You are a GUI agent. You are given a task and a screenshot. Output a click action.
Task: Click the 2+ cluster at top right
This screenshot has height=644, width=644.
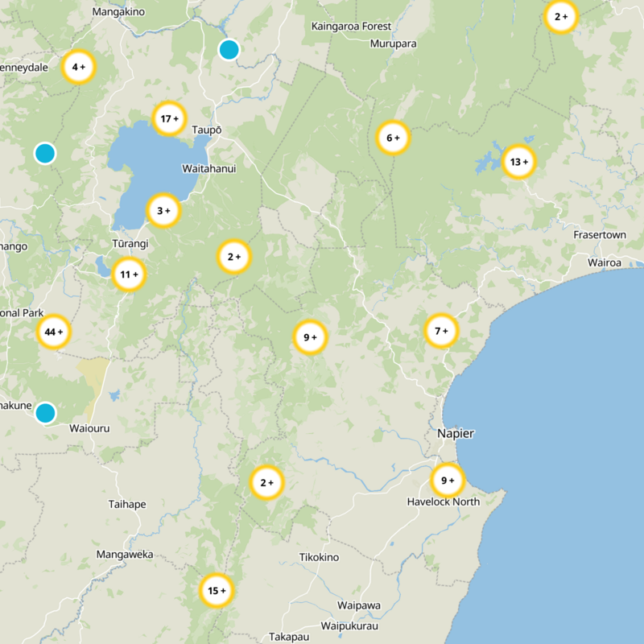[x=561, y=16]
